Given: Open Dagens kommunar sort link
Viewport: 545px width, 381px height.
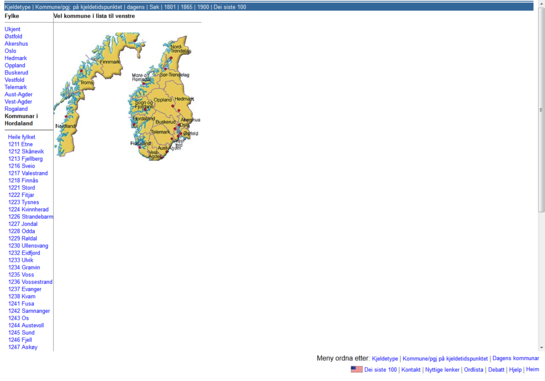Looking at the screenshot, I should click(515, 358).
